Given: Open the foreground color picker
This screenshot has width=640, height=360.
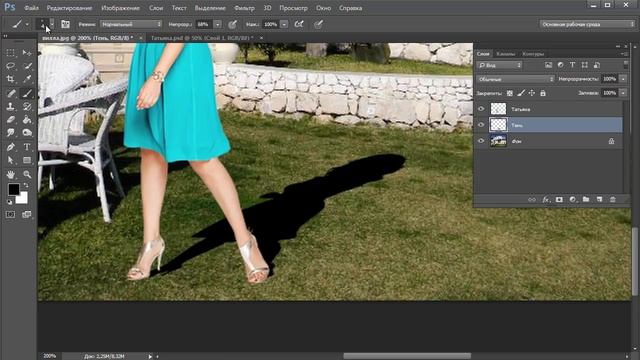Looking at the screenshot, I should click(13, 189).
